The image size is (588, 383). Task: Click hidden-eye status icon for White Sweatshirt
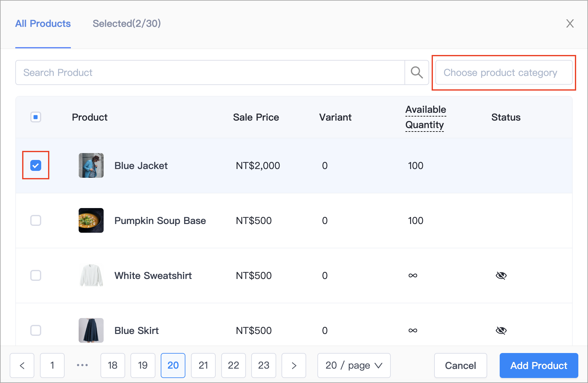[501, 276]
